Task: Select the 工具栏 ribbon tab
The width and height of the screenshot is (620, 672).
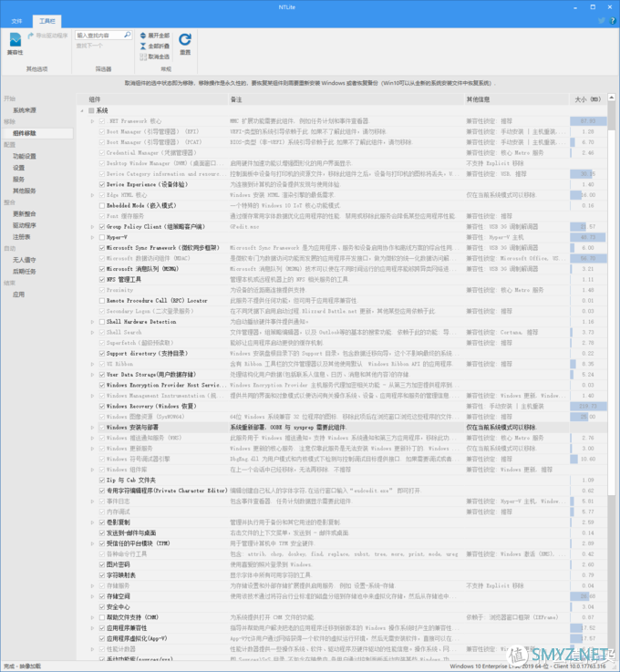Action: click(47, 21)
